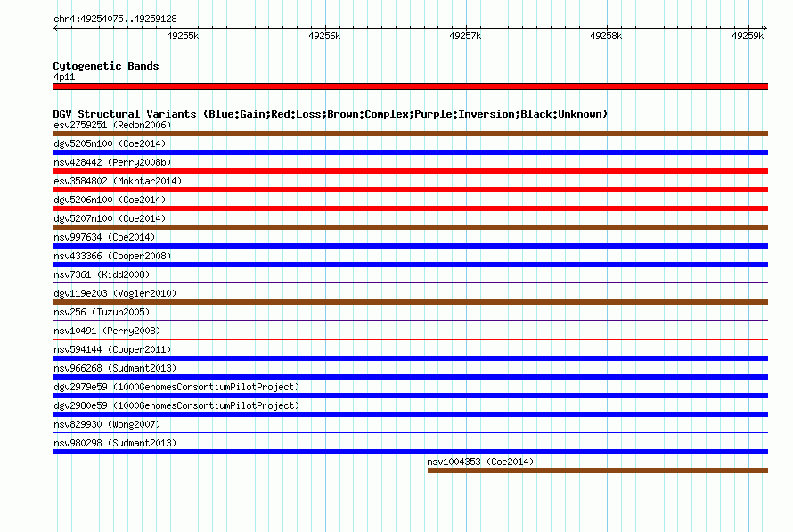Image resolution: width=793 pixels, height=532 pixels.
Task: Click the red bar under esv3584802
Action: click(410, 190)
